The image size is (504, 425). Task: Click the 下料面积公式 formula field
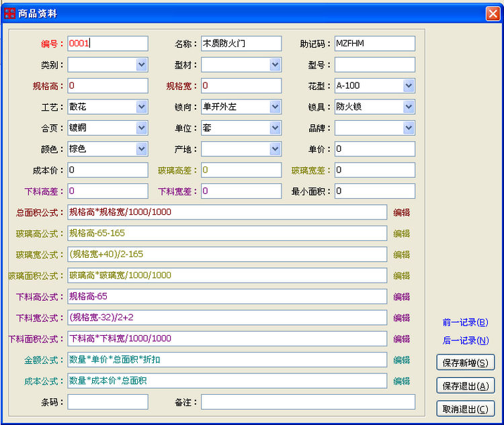(227, 338)
